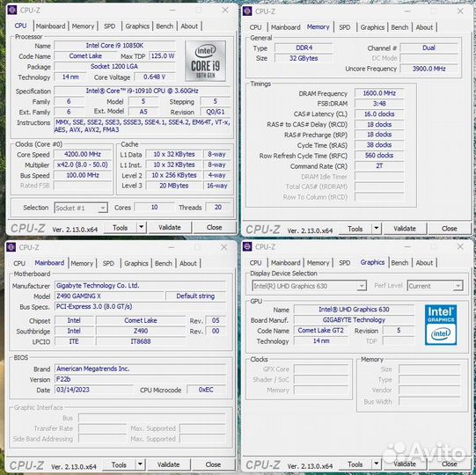Click memory Size 32 GBytes value
This screenshot has height=475, width=476.
[x=304, y=58]
